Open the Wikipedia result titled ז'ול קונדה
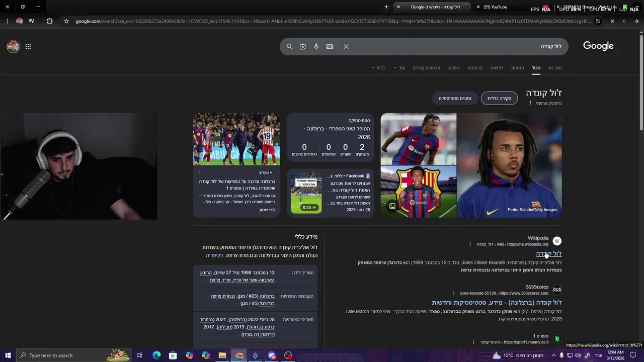The image size is (644, 362). coord(549,253)
